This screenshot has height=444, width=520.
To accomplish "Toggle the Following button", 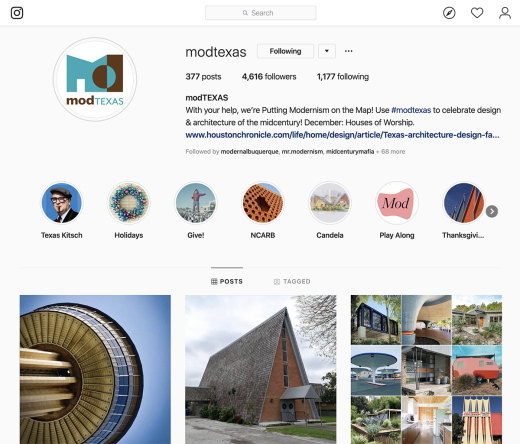I will (x=285, y=51).
